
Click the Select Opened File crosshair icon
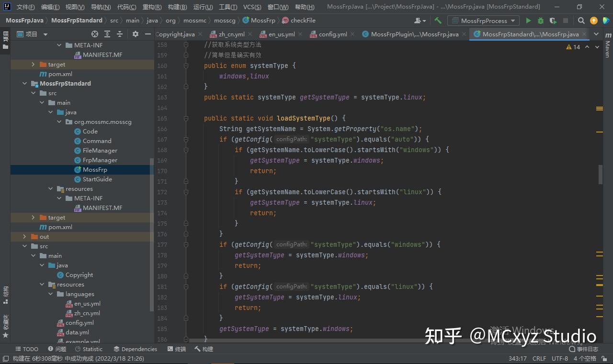pos(94,34)
